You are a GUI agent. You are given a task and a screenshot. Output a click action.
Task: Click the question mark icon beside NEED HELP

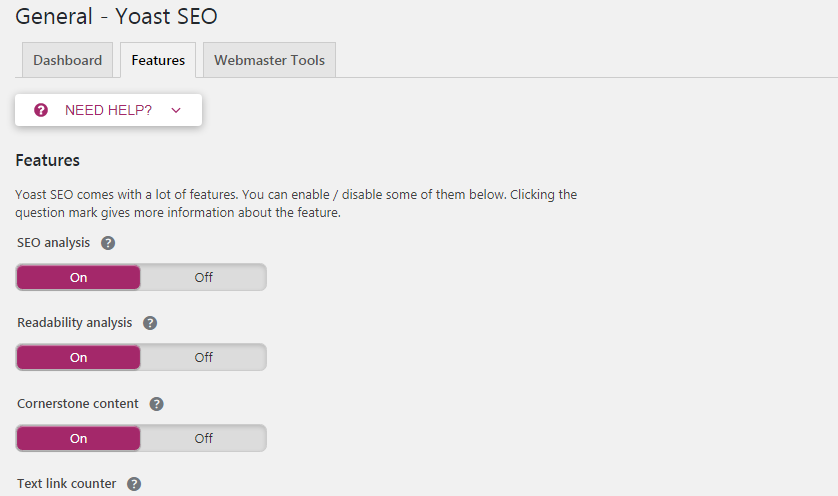pyautogui.click(x=41, y=110)
